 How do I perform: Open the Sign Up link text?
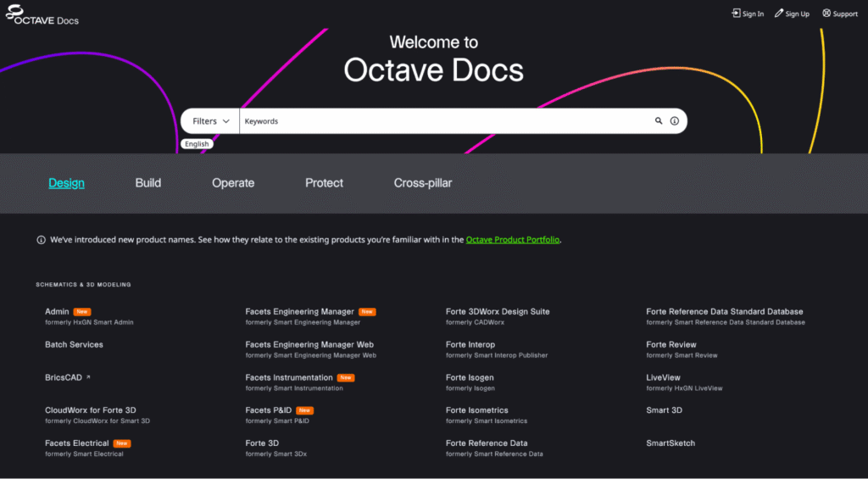coord(797,14)
